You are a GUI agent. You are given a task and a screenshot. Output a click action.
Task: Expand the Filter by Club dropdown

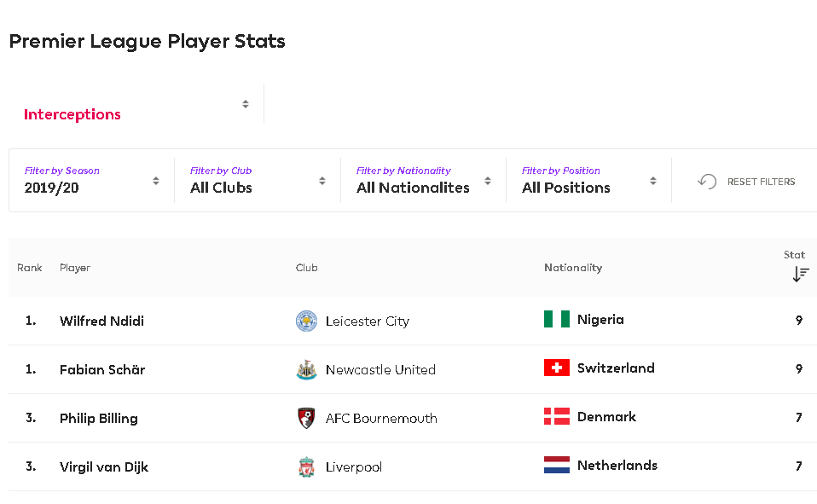click(258, 180)
